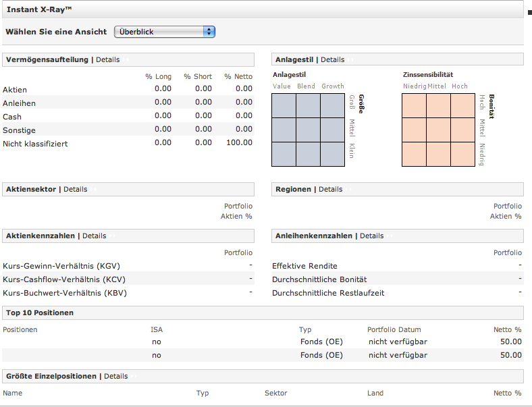Select the center Blend-Mittel style box cell
Image resolution: width=532 pixels, height=407 pixels.
coord(308,130)
